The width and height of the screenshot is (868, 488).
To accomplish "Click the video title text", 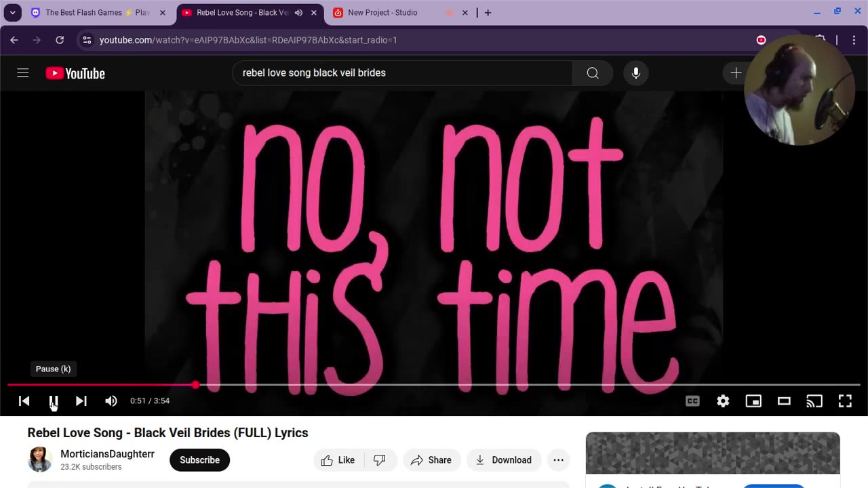I will click(x=167, y=432).
